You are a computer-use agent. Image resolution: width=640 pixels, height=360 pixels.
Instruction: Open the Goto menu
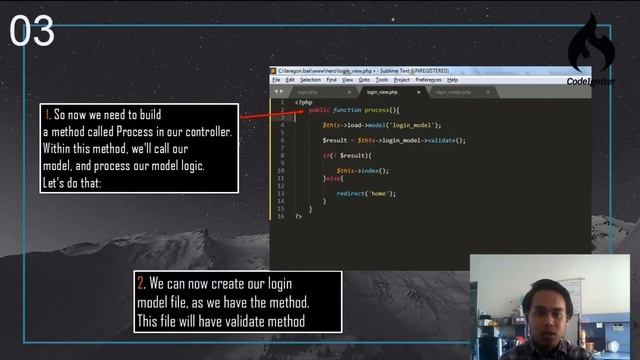click(364, 80)
